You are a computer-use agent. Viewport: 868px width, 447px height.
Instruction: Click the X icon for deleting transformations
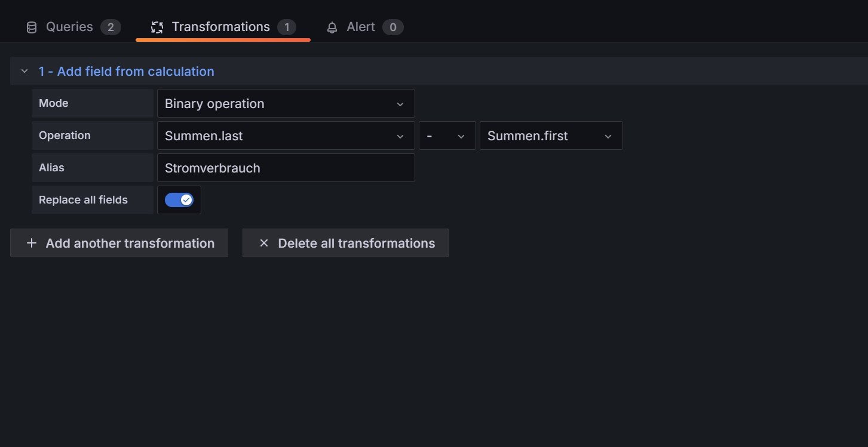pyautogui.click(x=263, y=243)
